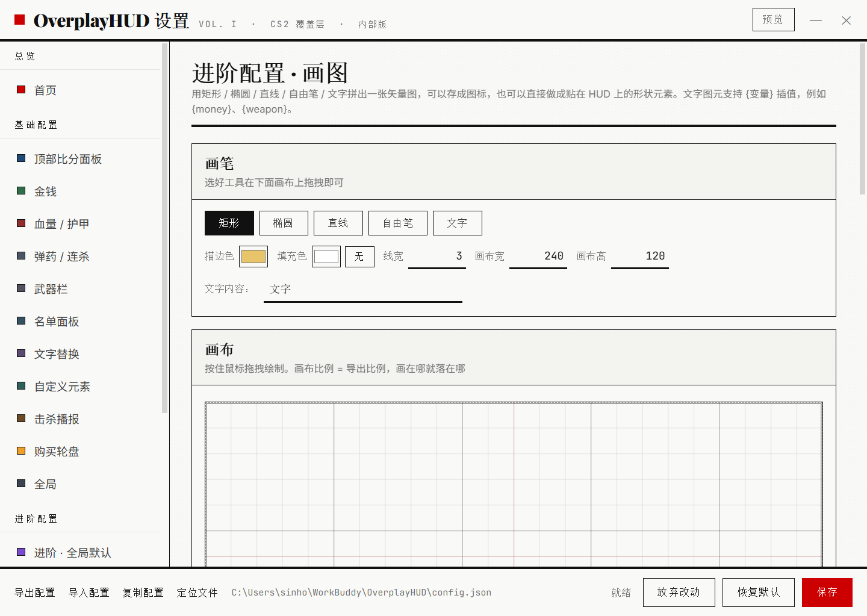Click inside the drawing canvas grid
This screenshot has height=616, width=867.
(x=514, y=484)
